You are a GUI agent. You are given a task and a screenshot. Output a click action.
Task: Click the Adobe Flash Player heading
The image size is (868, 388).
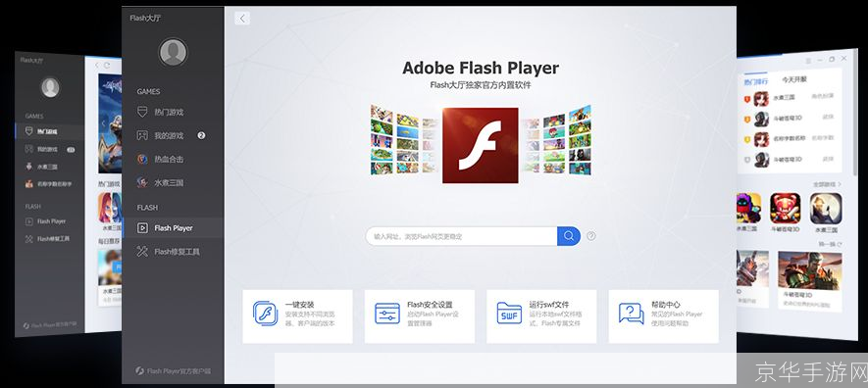pyautogui.click(x=481, y=68)
